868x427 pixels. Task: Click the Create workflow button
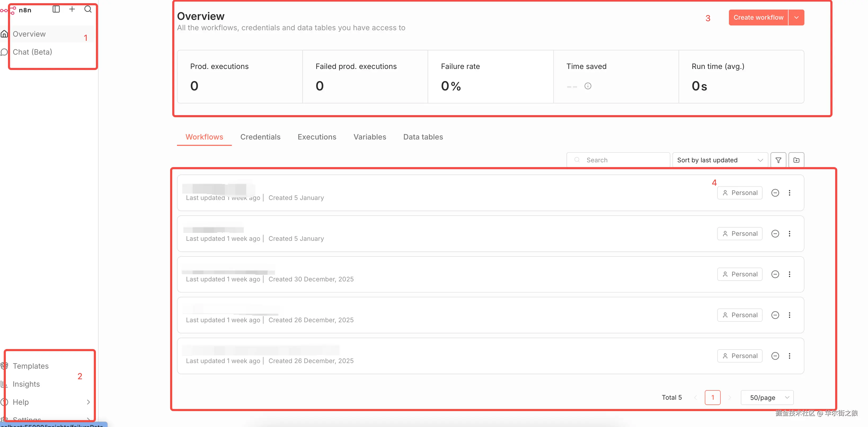pyautogui.click(x=758, y=18)
